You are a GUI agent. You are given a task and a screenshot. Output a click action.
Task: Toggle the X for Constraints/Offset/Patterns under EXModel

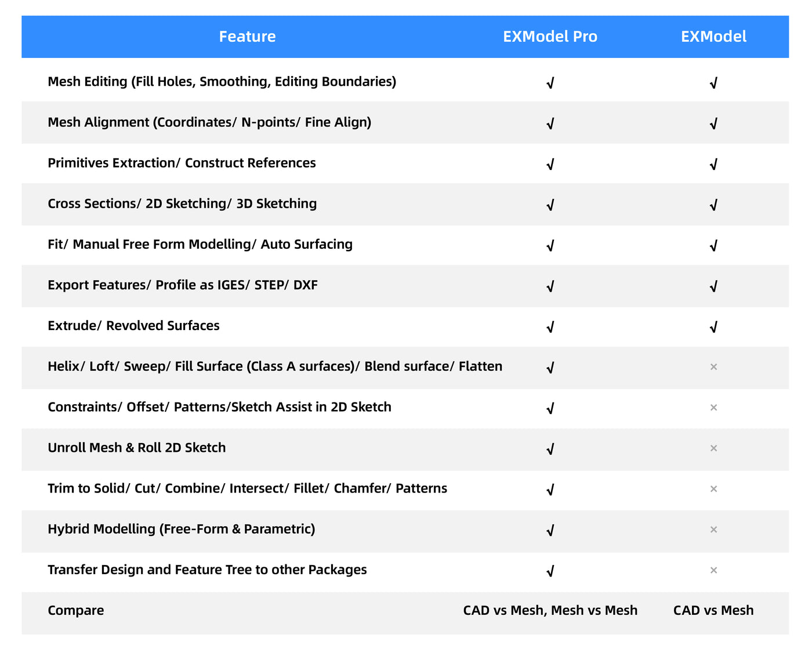(x=713, y=408)
